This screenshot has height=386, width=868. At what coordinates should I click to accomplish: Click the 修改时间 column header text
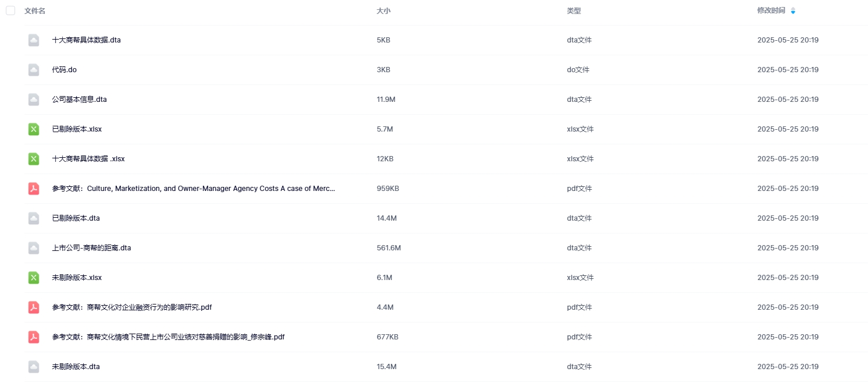771,11
